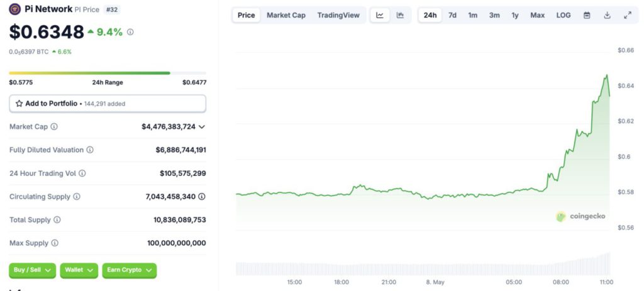Click the #32 rank badge
Viewport: 644px width, 291px height.
point(112,9)
